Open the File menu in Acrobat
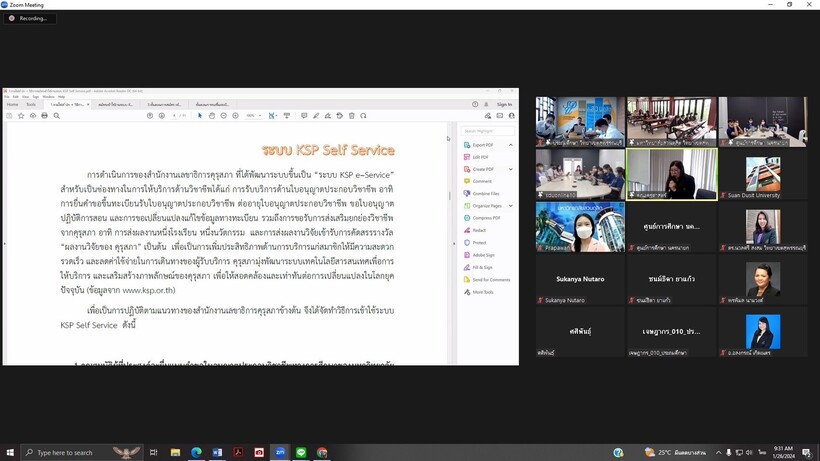Image resolution: width=820 pixels, height=461 pixels. click(x=7, y=97)
